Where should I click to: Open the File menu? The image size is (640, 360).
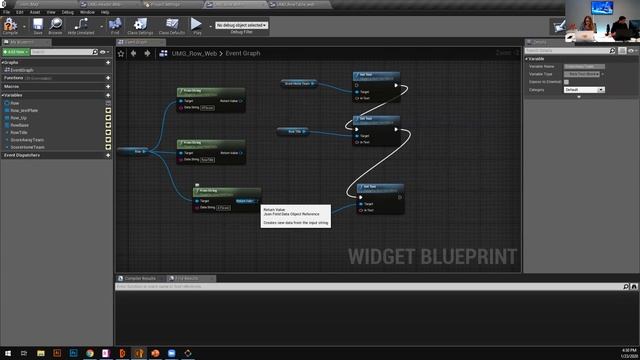[x=7, y=12]
